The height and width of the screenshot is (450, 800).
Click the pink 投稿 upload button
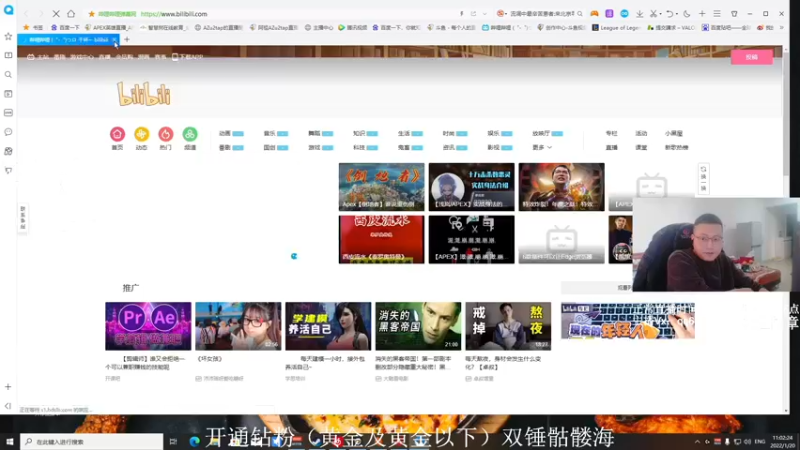click(x=752, y=57)
